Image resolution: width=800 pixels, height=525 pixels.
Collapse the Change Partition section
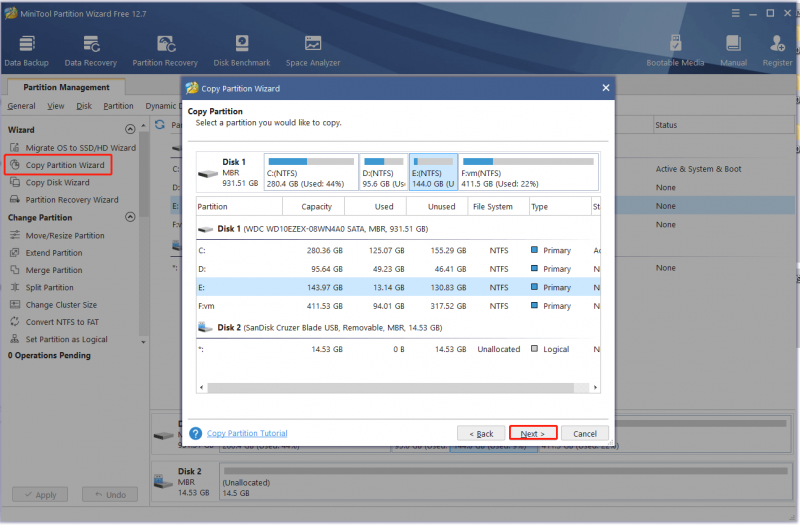click(130, 217)
